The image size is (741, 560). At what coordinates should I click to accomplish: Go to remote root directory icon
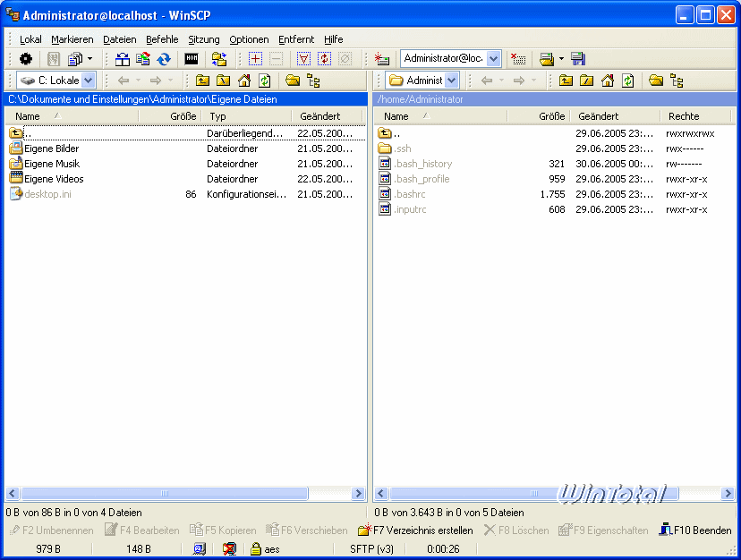[x=586, y=81]
